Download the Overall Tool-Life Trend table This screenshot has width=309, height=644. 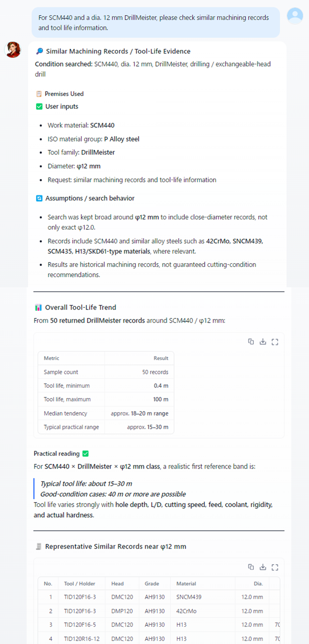(x=263, y=342)
